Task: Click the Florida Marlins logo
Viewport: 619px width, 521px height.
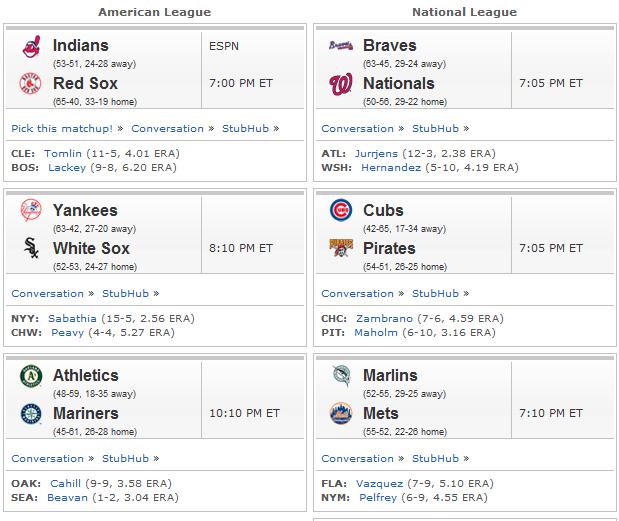Action: pyautogui.click(x=341, y=375)
